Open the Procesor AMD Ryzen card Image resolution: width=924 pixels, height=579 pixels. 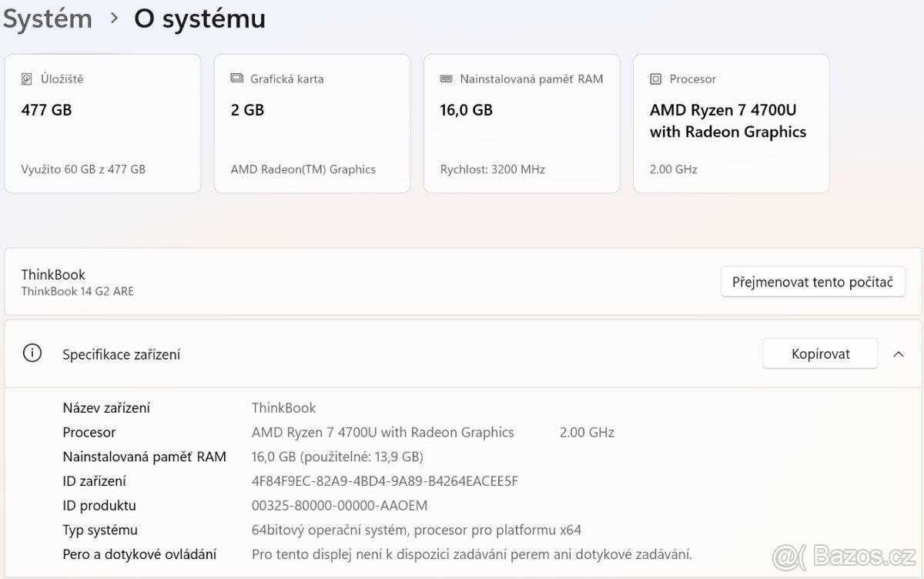[731, 123]
